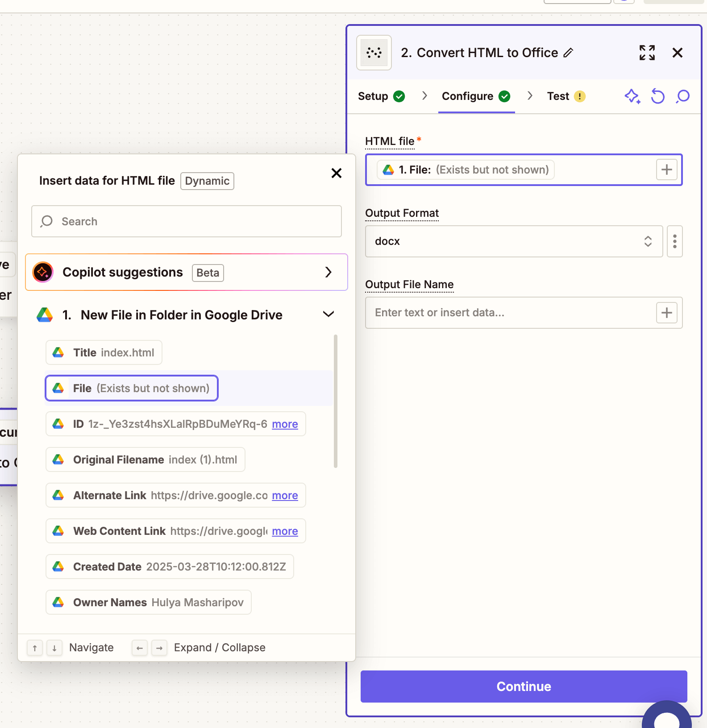
Task: Click more link next to ID value
Action: pos(285,424)
